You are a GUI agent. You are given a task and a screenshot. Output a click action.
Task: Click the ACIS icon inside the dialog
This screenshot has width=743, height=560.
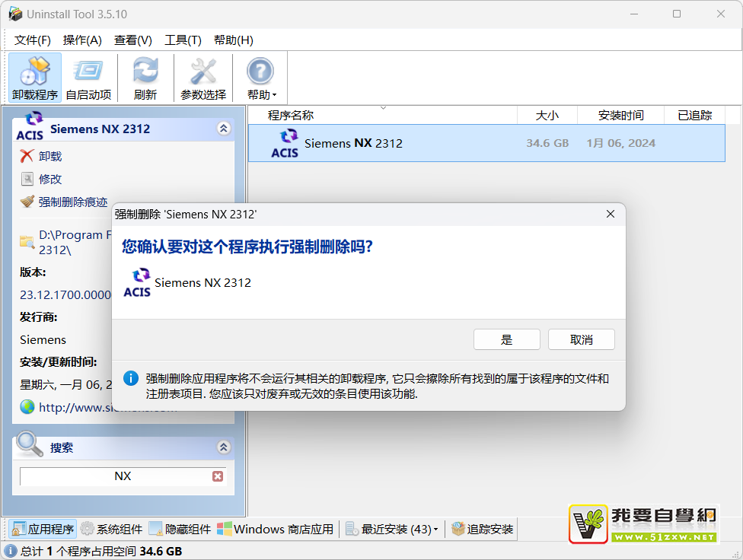[137, 282]
